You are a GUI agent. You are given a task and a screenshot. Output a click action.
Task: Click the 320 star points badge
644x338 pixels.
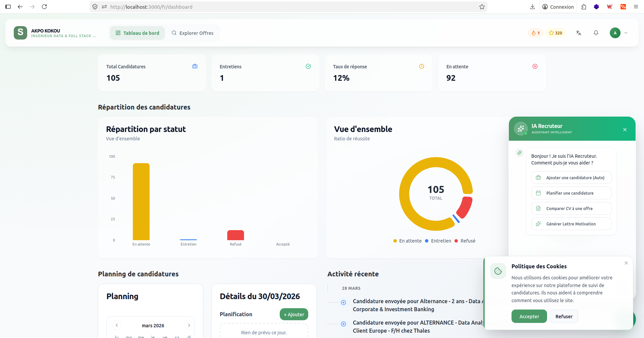tap(555, 33)
